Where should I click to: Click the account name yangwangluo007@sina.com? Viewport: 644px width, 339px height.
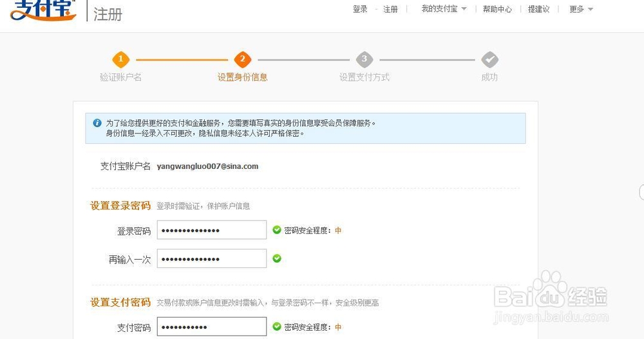click(x=207, y=166)
